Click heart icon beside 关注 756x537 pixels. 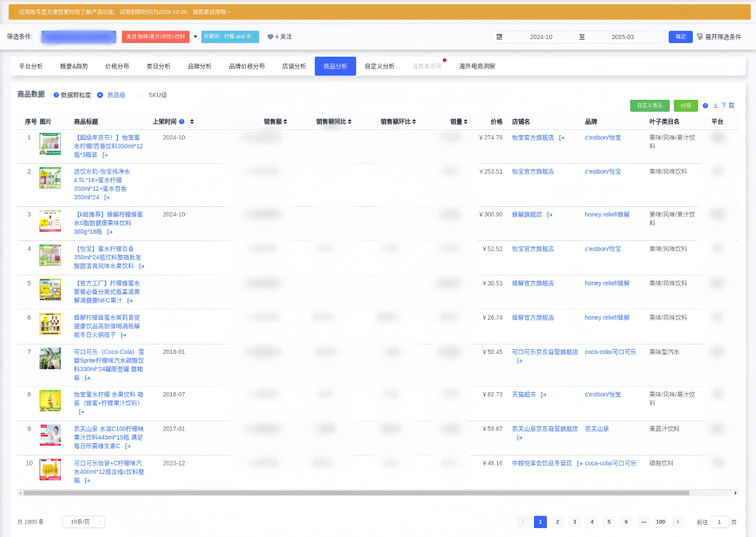pyautogui.click(x=271, y=37)
